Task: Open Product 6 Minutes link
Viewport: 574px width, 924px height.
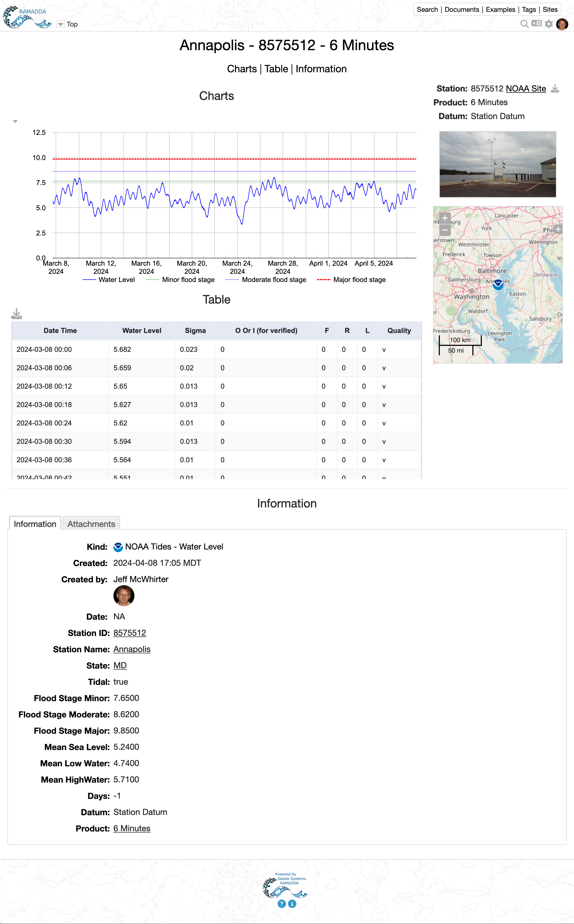Action: [x=132, y=828]
